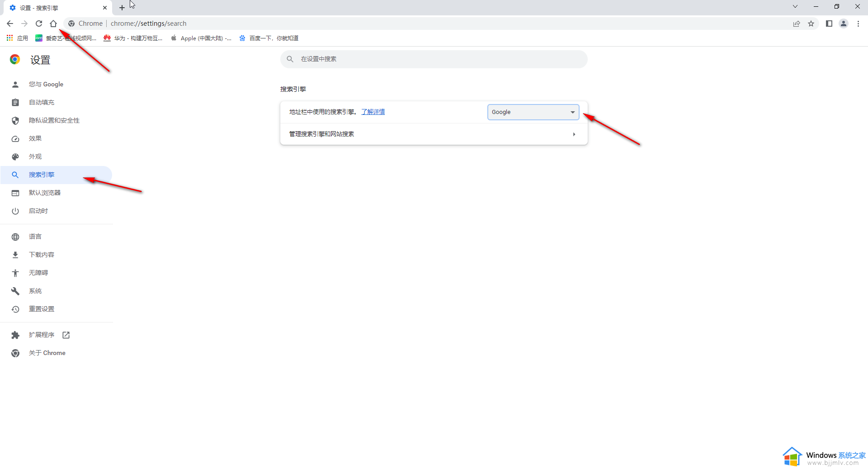Click the site info icon before Chrome label
Image resolution: width=868 pixels, height=469 pixels.
(71, 24)
